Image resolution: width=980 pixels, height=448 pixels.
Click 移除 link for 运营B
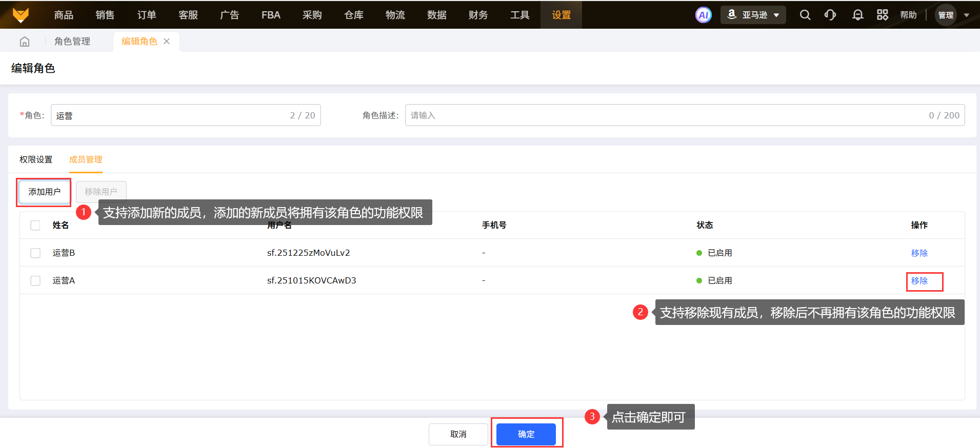click(x=919, y=253)
